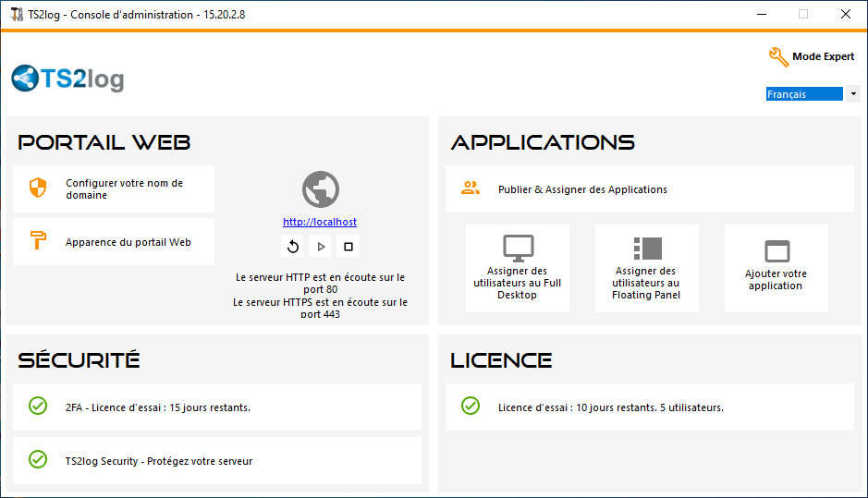This screenshot has width=868, height=498.
Task: Click the shield icon for domain configuration
Action: coord(38,188)
